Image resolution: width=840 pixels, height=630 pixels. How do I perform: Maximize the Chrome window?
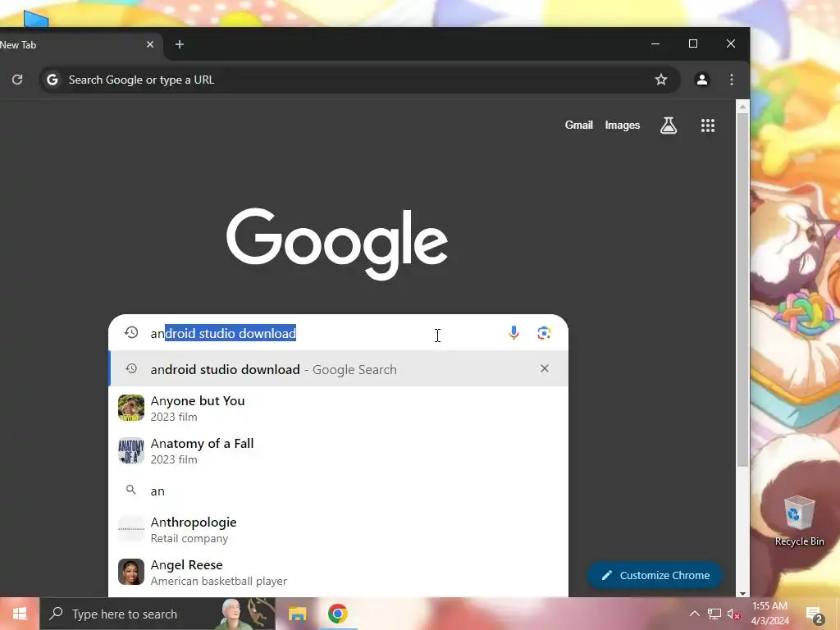click(692, 43)
